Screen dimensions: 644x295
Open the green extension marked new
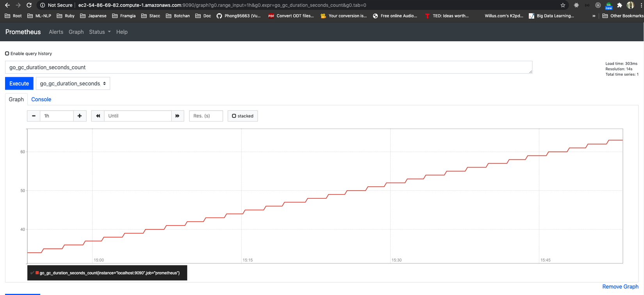click(609, 5)
